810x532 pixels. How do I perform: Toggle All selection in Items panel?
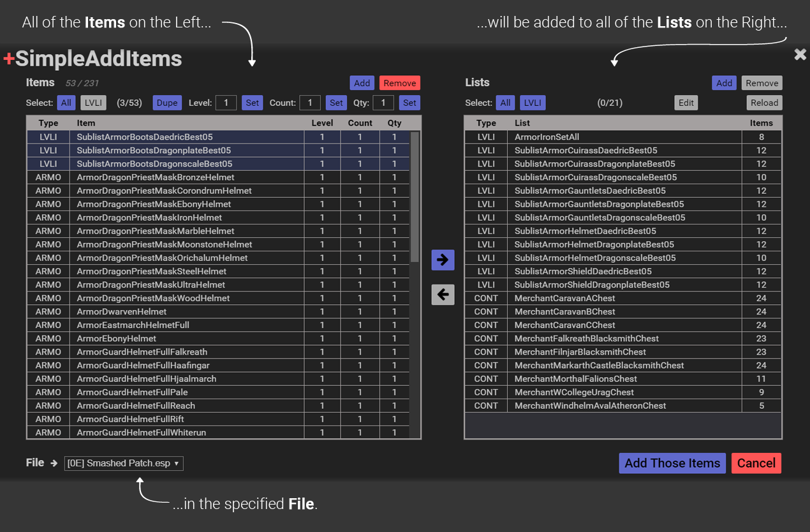[66, 103]
